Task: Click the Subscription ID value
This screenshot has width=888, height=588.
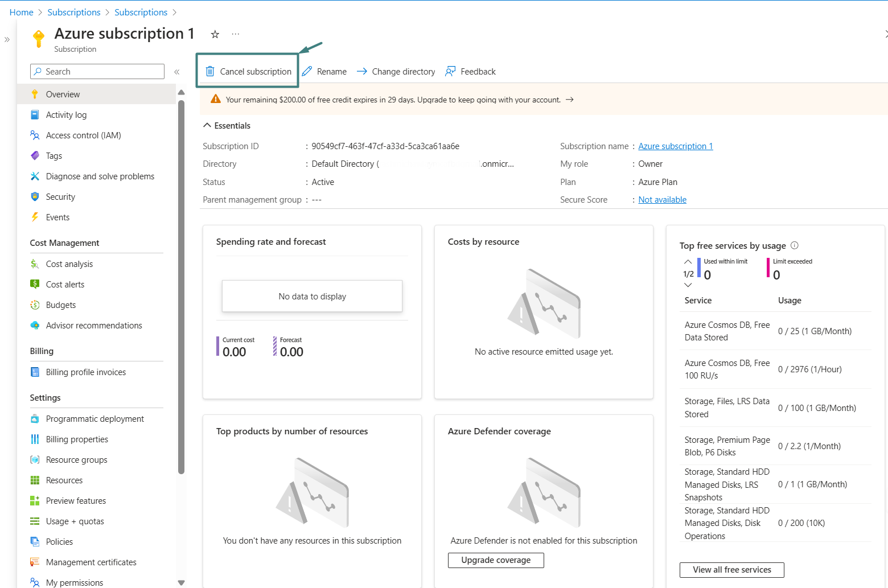Action: click(x=385, y=146)
